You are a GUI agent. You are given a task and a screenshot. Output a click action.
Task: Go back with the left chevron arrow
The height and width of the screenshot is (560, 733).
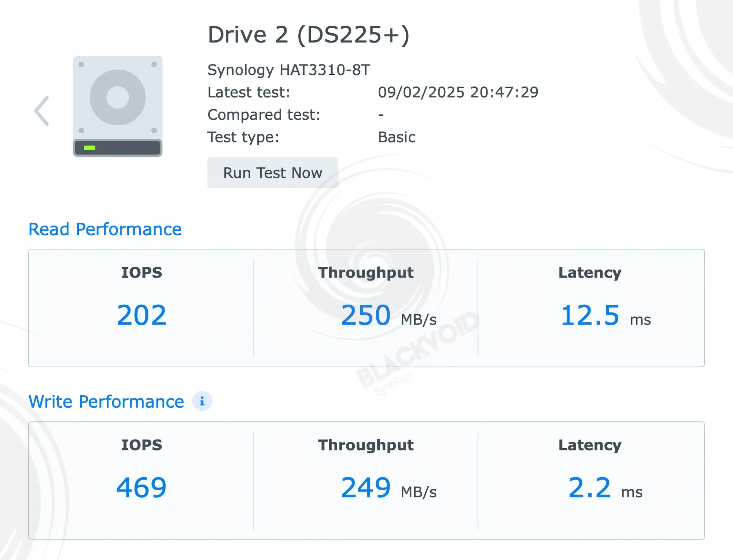click(x=42, y=111)
